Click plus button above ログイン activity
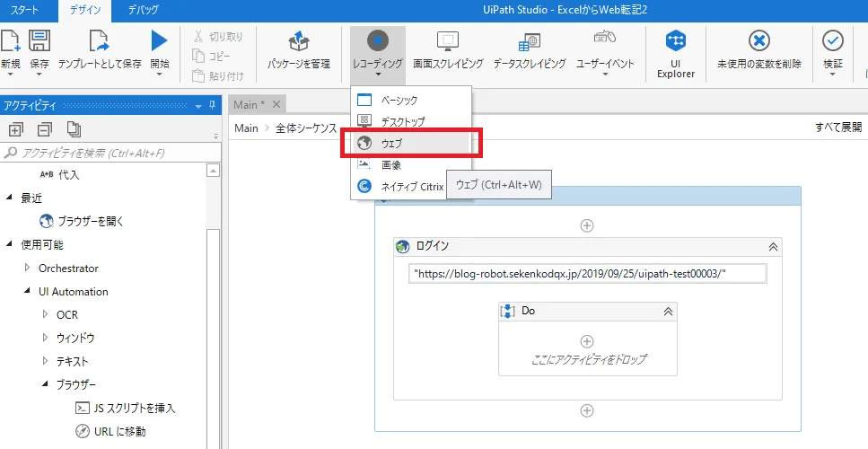 pyautogui.click(x=587, y=225)
